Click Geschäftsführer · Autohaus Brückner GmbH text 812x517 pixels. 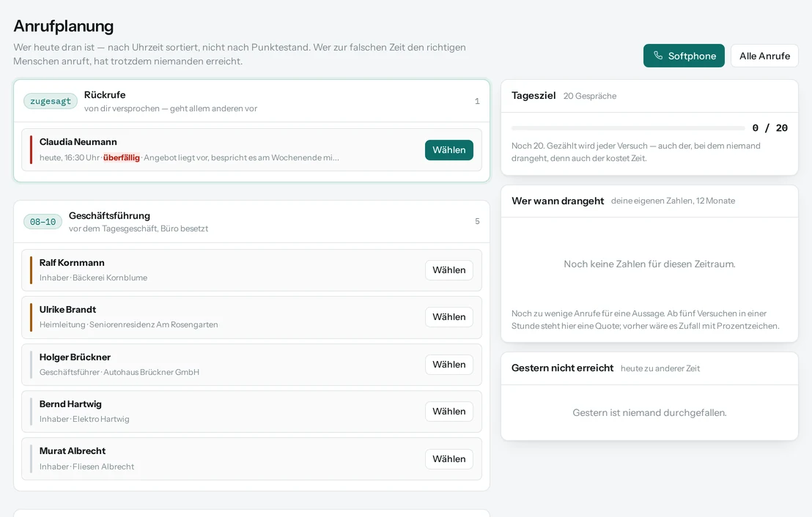119,372
